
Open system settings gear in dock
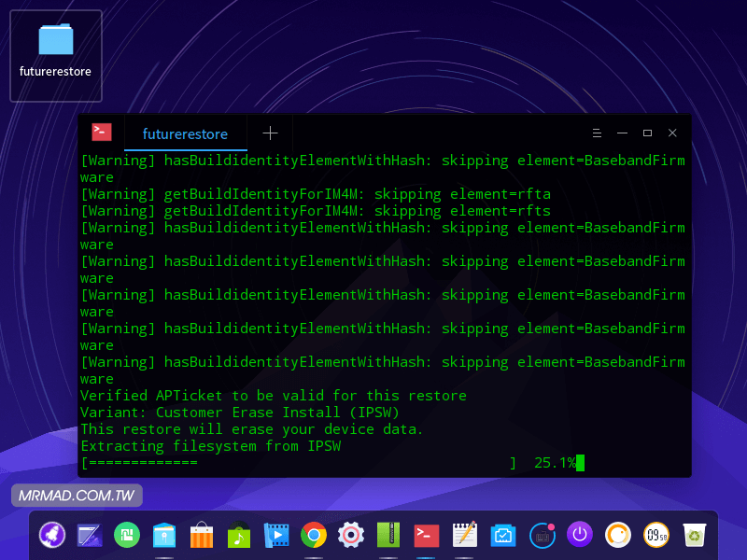coord(351,535)
